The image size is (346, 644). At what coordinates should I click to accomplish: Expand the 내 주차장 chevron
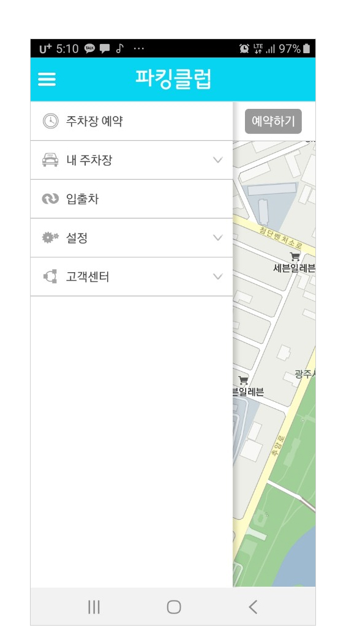218,160
